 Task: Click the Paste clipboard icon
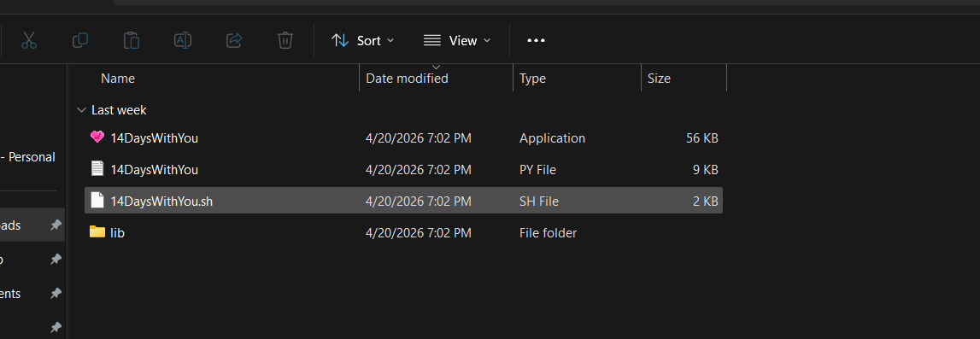coord(132,41)
